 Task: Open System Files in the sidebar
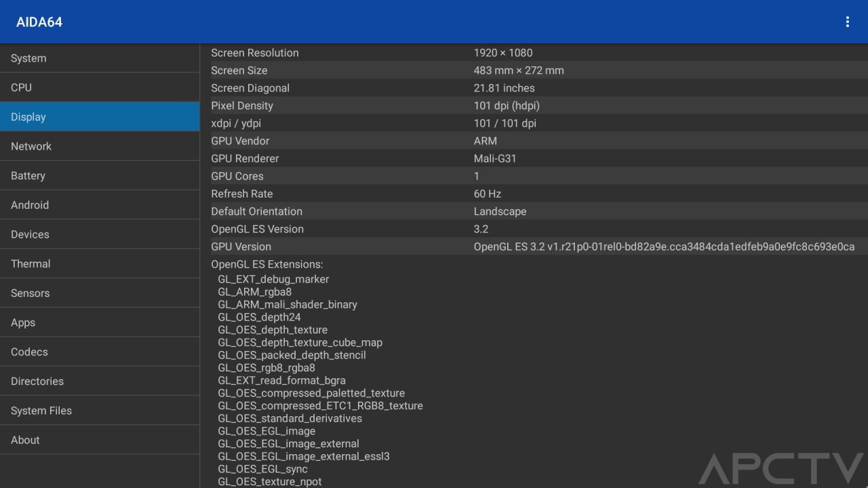tap(100, 411)
